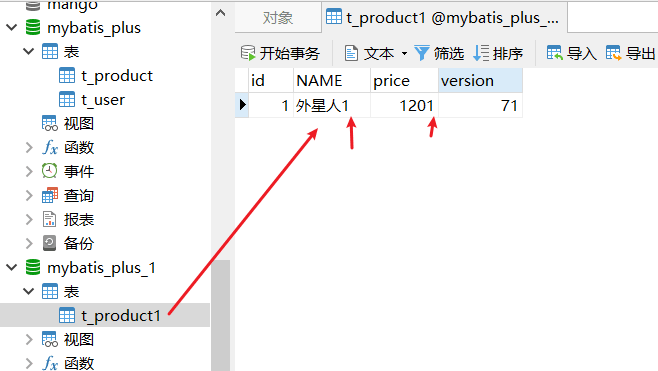658x371 pixels.
Task: Click the 报表 report icon
Action: point(50,219)
